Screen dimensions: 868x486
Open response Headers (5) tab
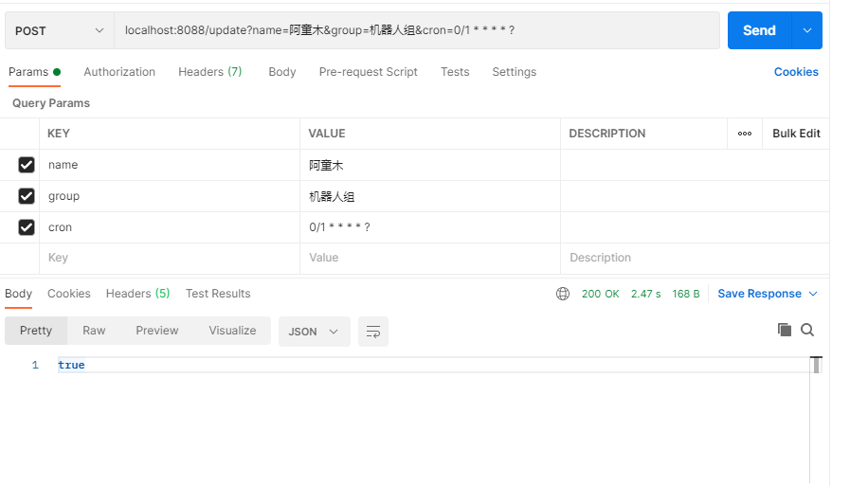[137, 294]
